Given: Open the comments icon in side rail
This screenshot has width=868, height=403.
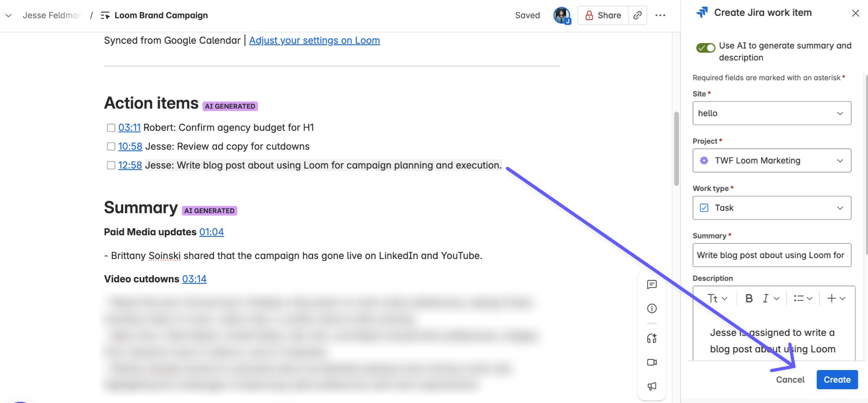Looking at the screenshot, I should pyautogui.click(x=652, y=285).
